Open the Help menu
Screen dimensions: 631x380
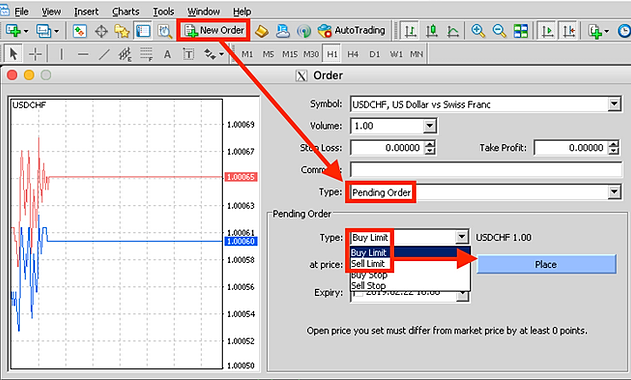[242, 12]
